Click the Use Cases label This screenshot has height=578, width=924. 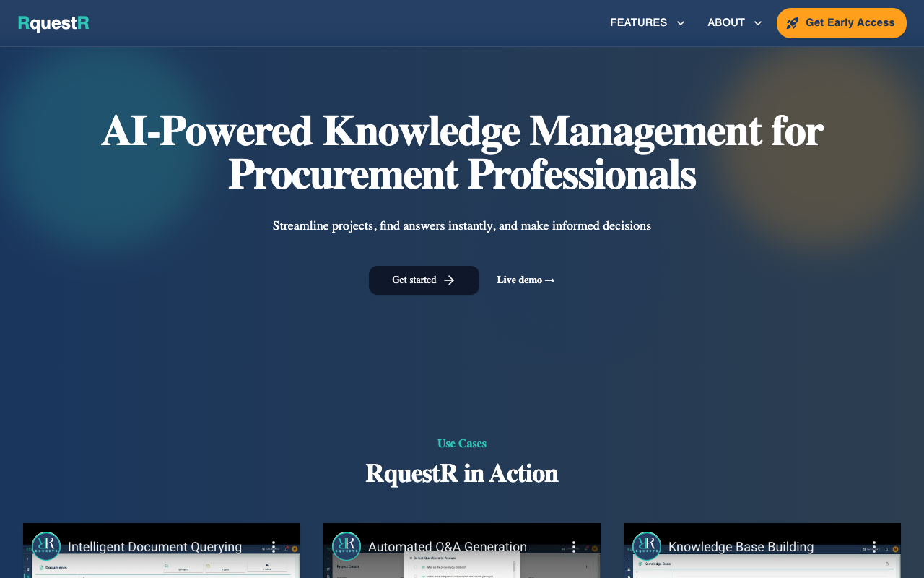(462, 444)
